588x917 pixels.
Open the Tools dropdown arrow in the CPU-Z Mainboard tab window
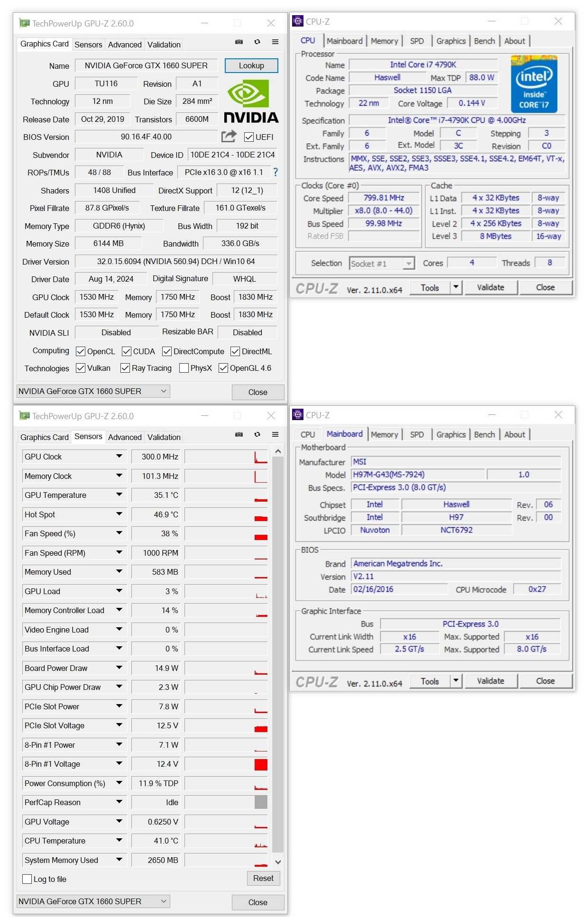(x=456, y=680)
